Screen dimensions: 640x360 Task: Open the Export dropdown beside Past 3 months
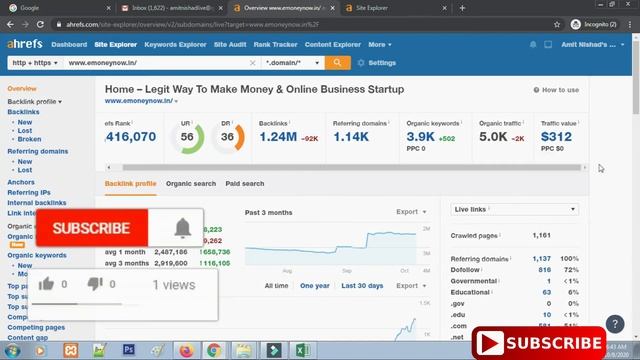coord(411,212)
